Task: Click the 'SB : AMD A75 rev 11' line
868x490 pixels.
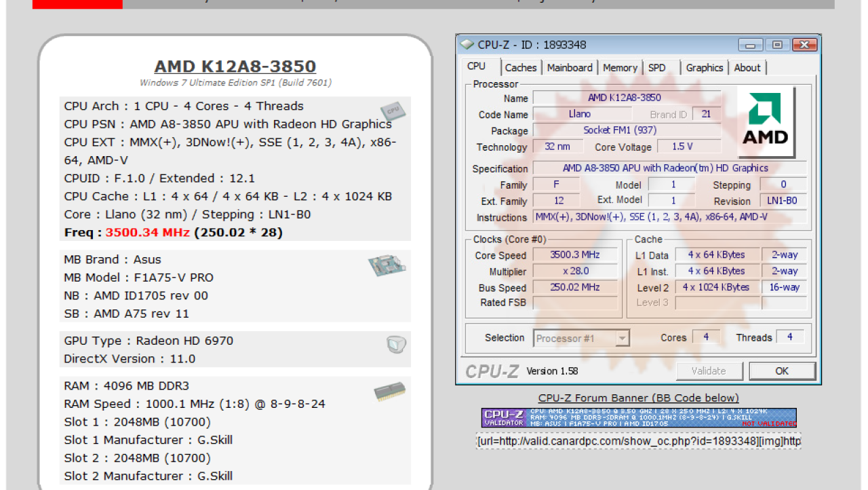Action: 126,314
